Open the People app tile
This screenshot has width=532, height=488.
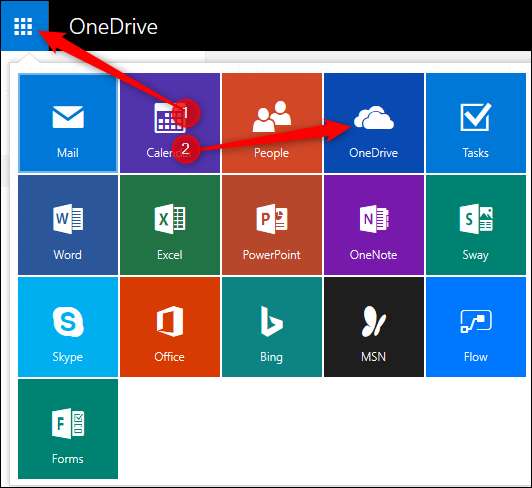(x=272, y=123)
